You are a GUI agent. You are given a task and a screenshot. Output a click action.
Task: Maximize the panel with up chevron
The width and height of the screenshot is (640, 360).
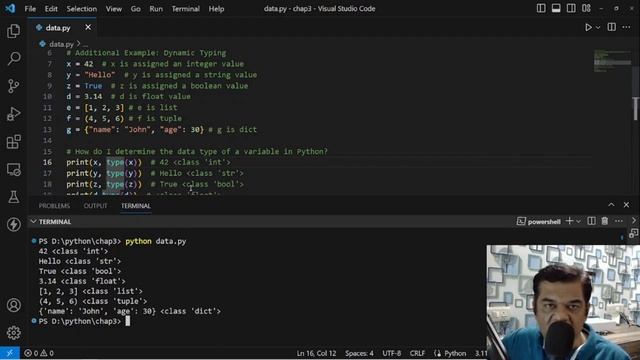pyautogui.click(x=611, y=205)
